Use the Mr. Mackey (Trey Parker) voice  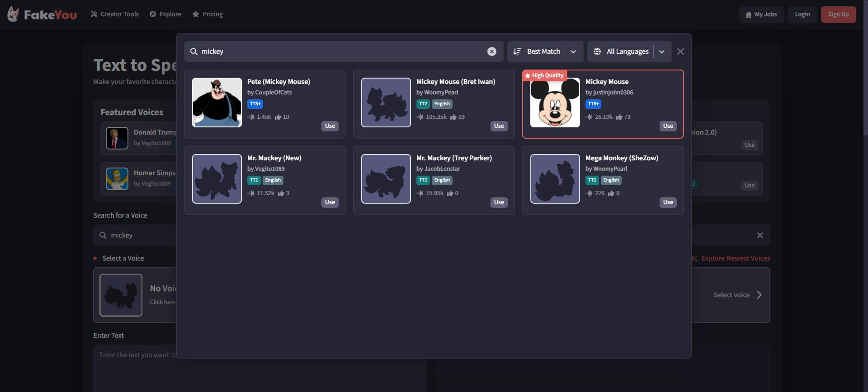(x=499, y=202)
